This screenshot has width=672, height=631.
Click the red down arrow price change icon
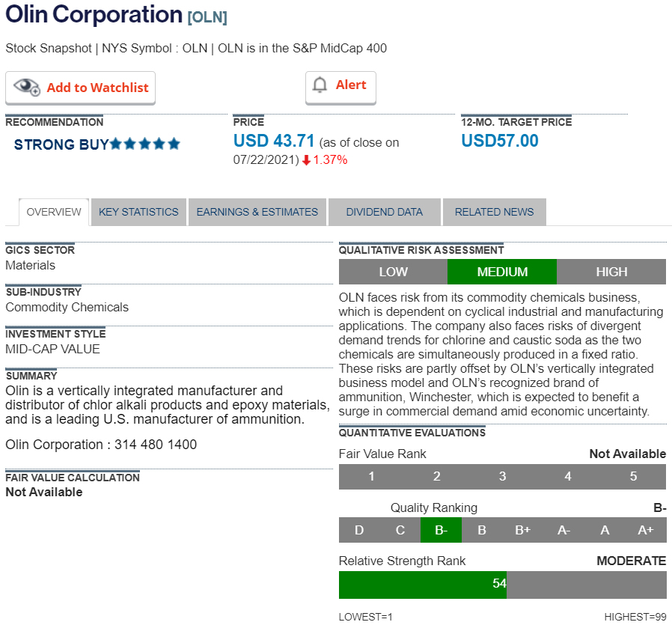306,160
